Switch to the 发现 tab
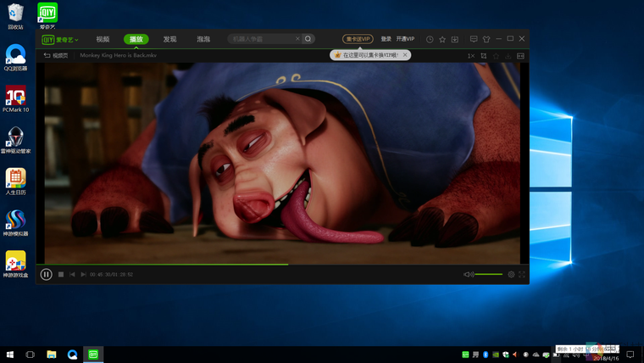This screenshot has width=644, height=363. tap(169, 39)
